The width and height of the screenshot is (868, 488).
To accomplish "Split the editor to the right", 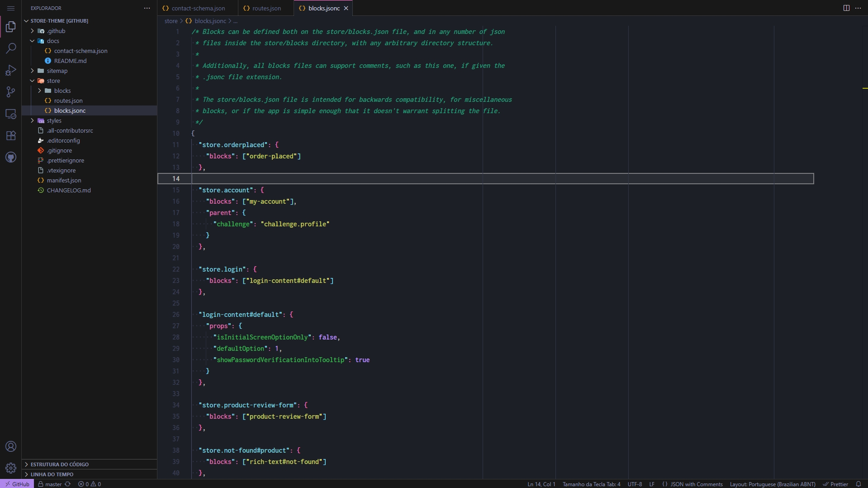I will pyautogui.click(x=846, y=8).
